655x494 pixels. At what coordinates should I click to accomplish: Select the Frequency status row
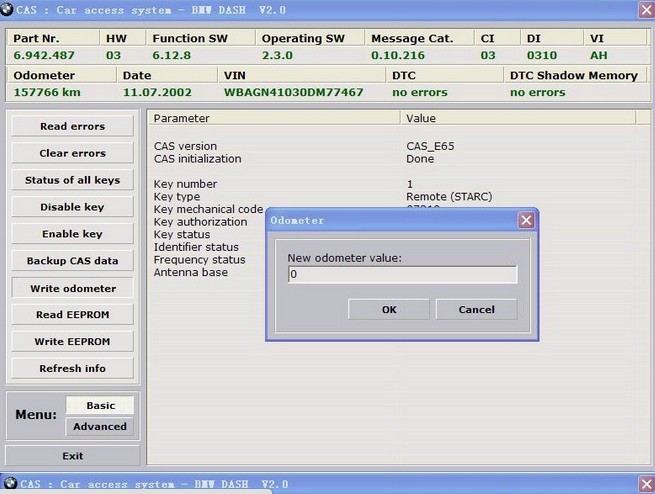199,259
